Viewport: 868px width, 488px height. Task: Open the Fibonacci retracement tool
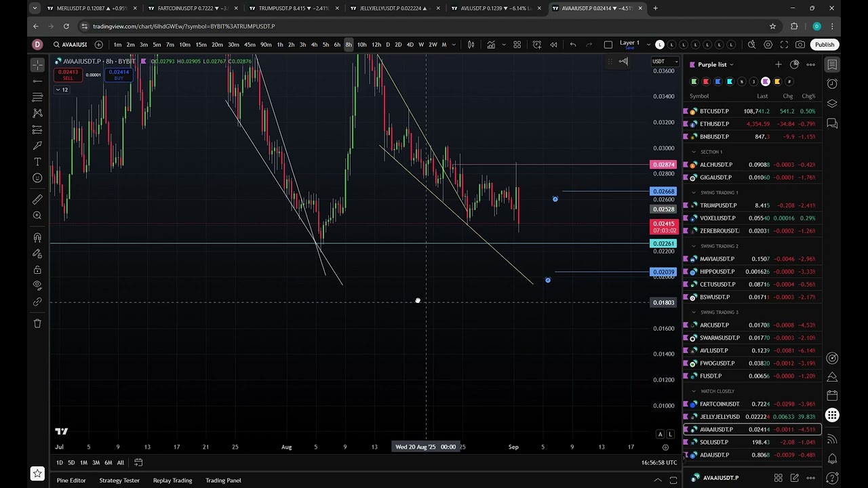pos(37,97)
